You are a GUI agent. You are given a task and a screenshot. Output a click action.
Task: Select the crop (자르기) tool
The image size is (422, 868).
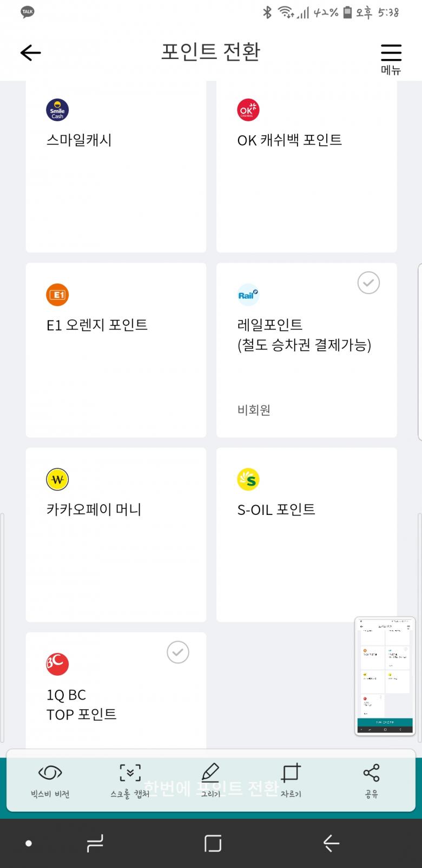click(291, 780)
